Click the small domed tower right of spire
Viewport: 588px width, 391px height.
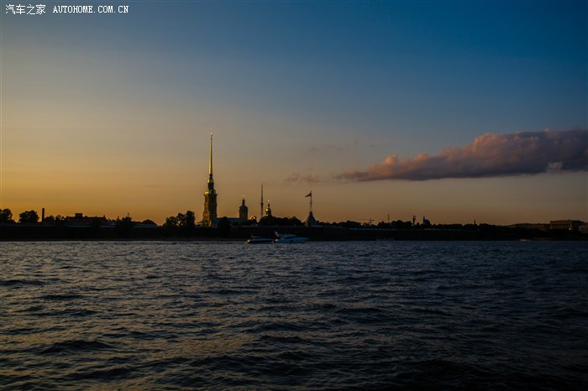coord(243,209)
